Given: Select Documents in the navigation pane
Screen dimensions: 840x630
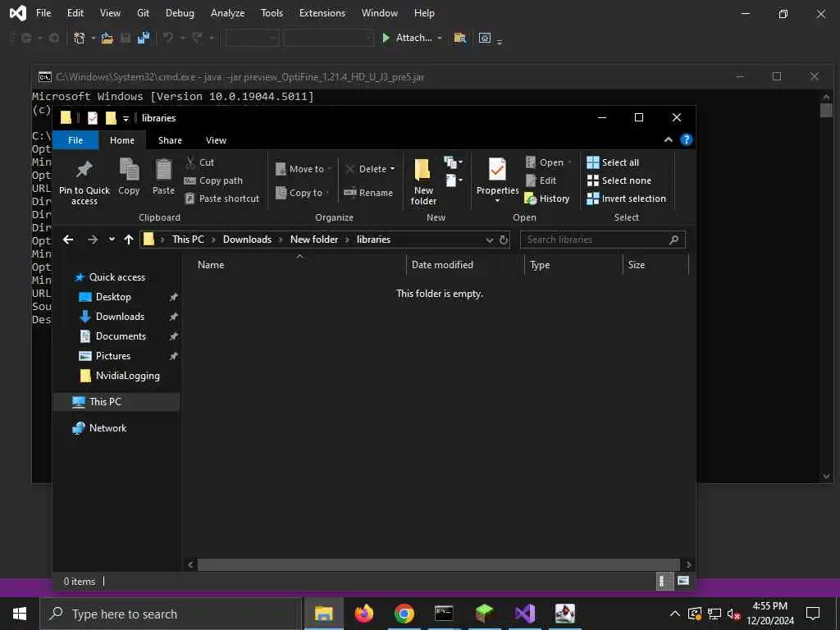Looking at the screenshot, I should click(121, 336).
